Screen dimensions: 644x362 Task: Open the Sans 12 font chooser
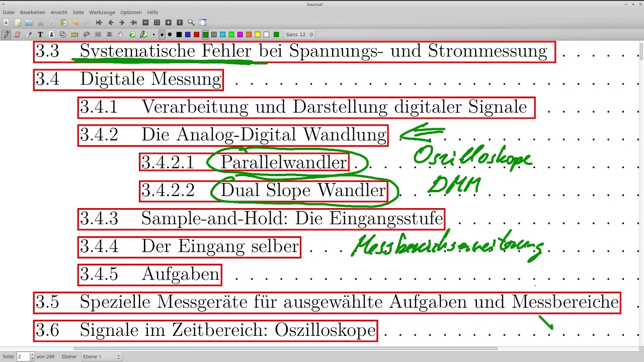click(x=299, y=35)
